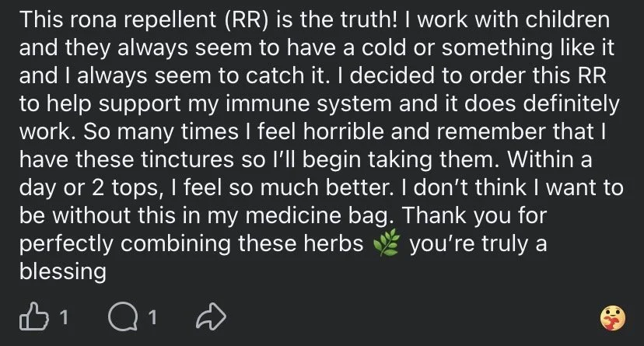Click the phrase 'immune system' in the review
Screen dimensions: 644x346
coord(309,104)
